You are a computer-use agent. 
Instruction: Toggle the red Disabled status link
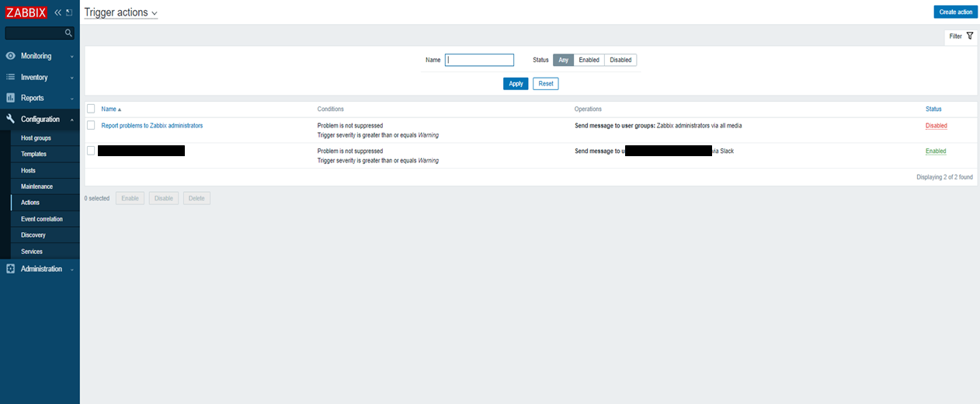pos(936,125)
